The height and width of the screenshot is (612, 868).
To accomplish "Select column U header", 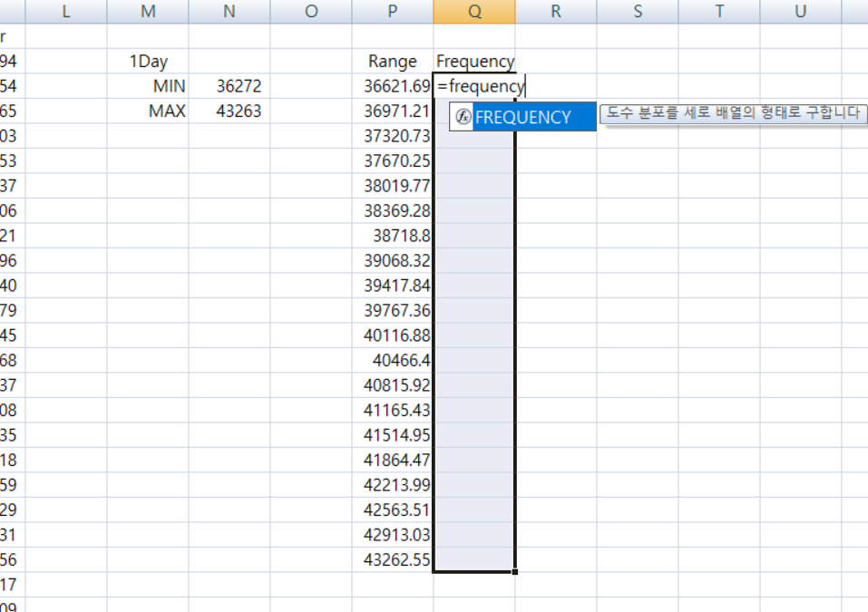I will [x=801, y=11].
